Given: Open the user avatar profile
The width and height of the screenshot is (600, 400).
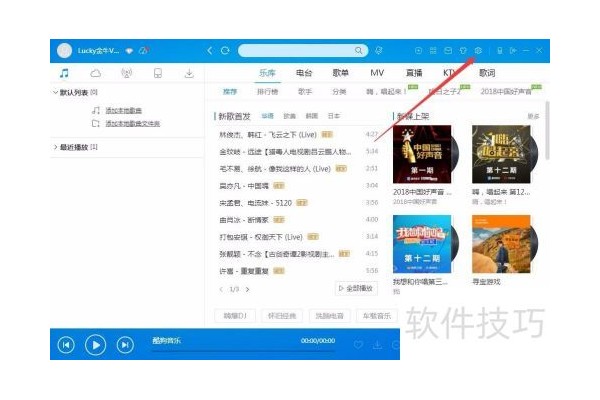Looking at the screenshot, I should point(64,51).
